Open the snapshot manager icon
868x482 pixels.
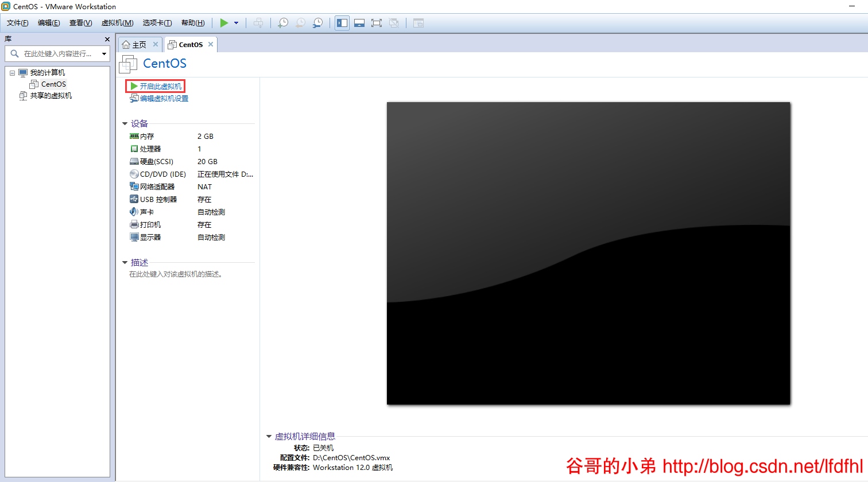[x=317, y=23]
